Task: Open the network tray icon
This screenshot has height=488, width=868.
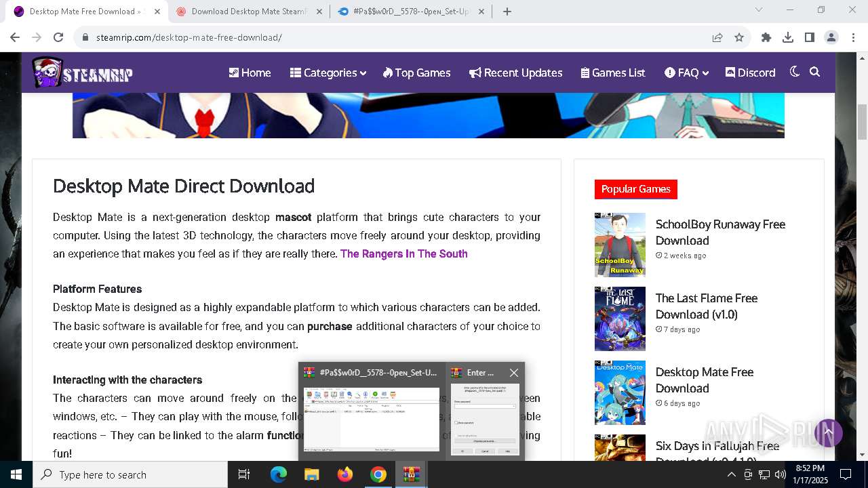Action: (764, 474)
